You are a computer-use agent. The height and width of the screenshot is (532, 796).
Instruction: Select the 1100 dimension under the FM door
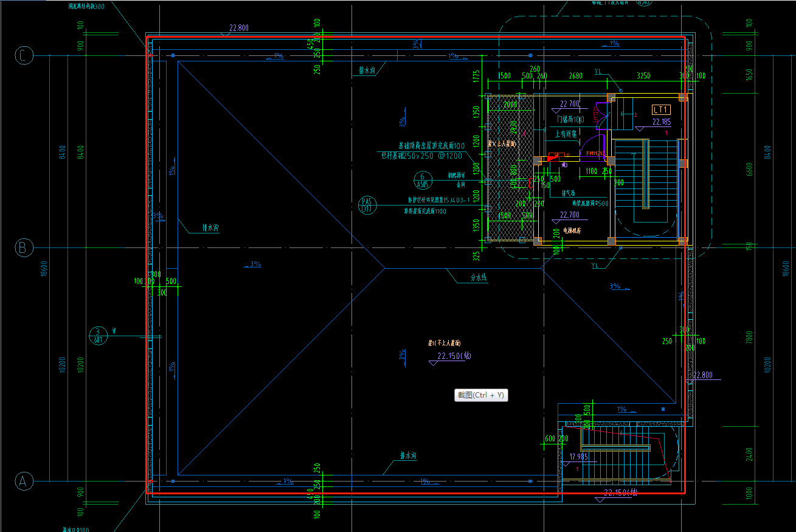click(592, 172)
